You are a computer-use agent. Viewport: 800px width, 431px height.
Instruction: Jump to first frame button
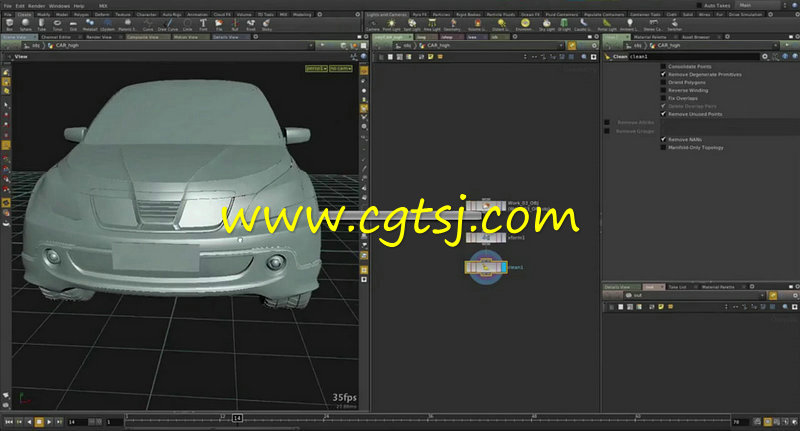pos(9,422)
